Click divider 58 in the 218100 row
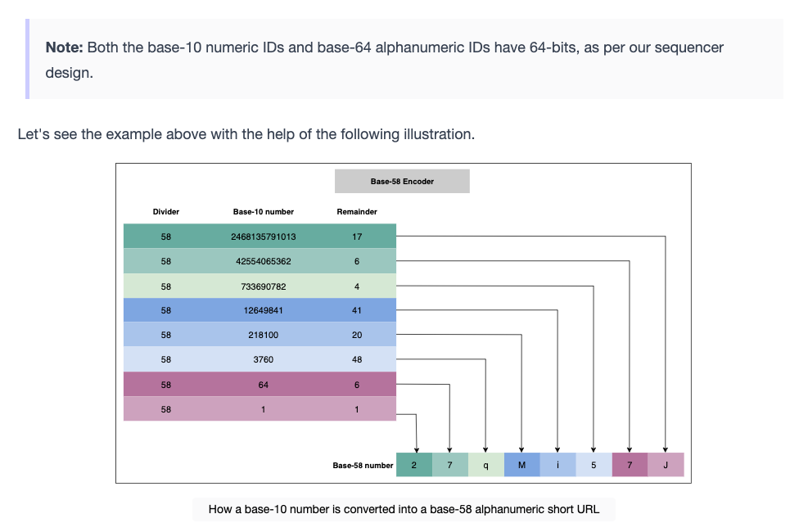 [166, 336]
